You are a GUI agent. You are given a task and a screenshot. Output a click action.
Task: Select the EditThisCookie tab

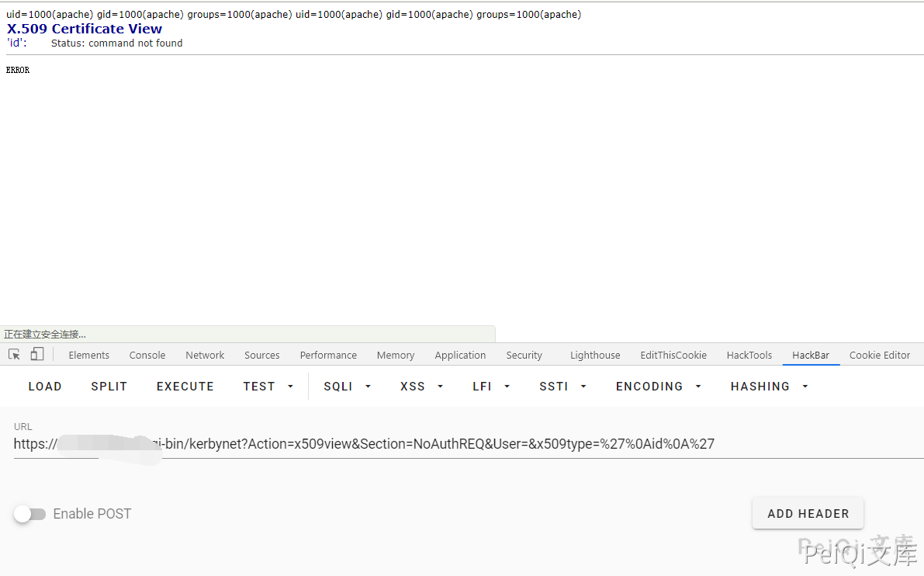point(673,356)
